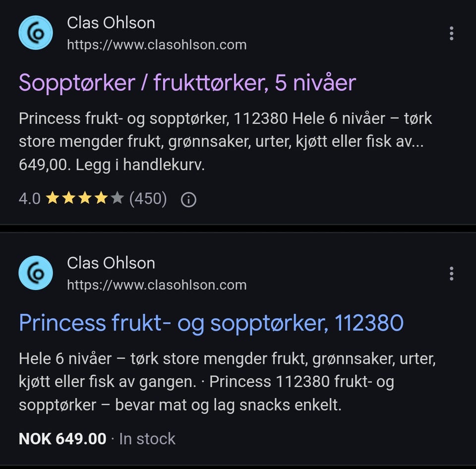
Task: Click the (450) review count link
Action: 148,198
